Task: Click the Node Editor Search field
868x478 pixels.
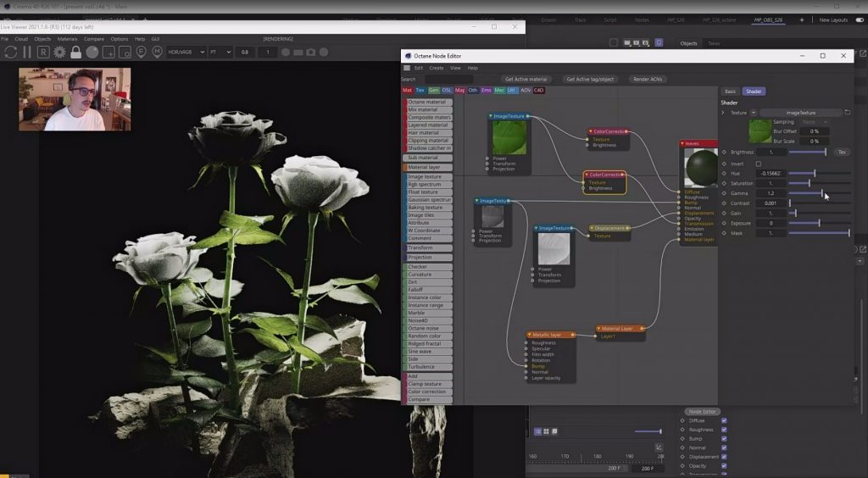Action: tap(448, 79)
